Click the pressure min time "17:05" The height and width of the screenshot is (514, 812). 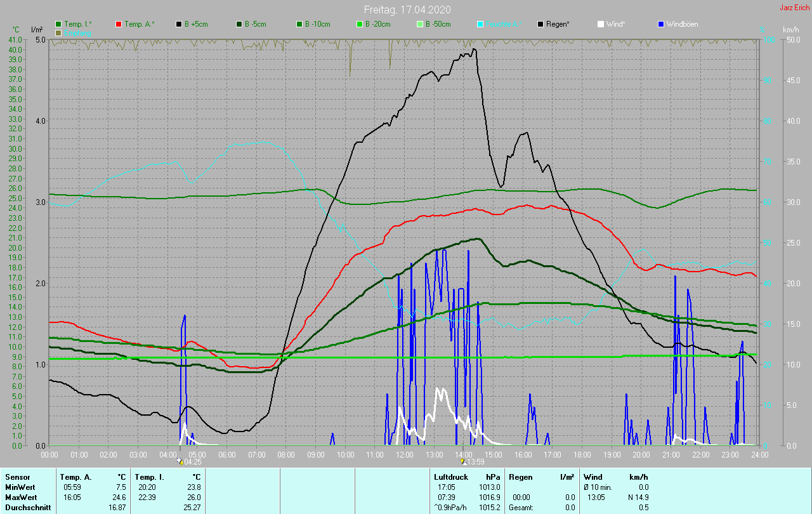pyautogui.click(x=447, y=487)
